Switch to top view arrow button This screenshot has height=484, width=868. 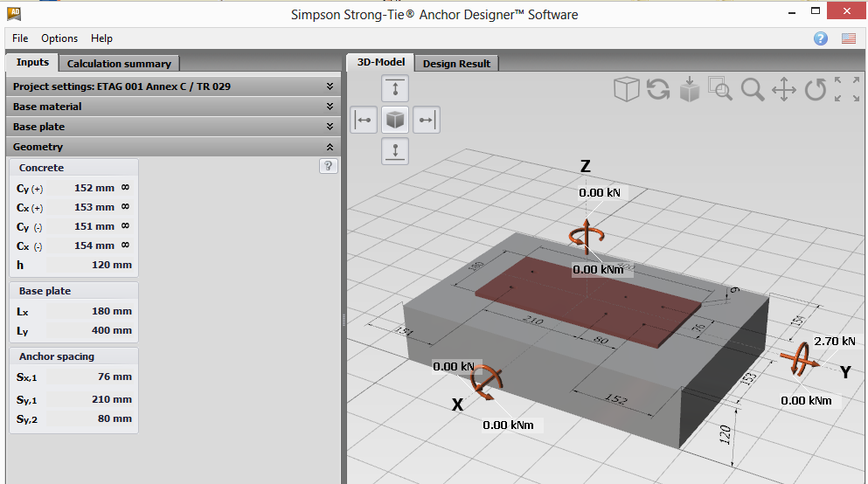tap(395, 88)
